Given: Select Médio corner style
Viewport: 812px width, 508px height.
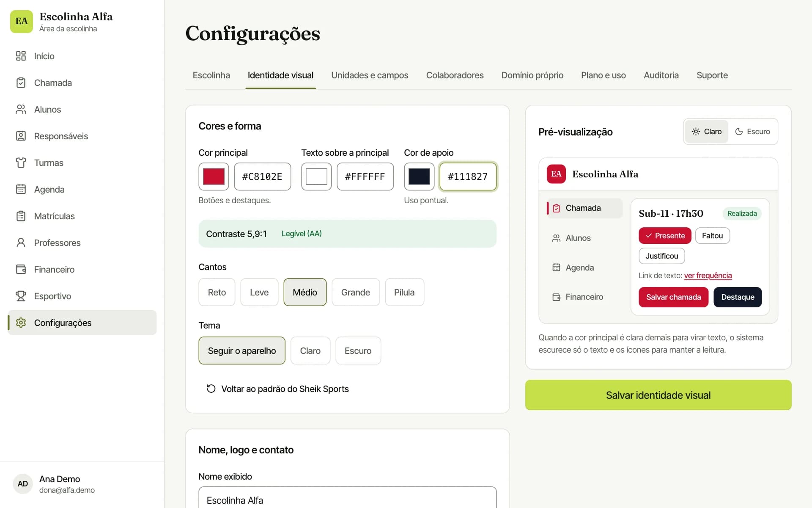Looking at the screenshot, I should pos(305,292).
